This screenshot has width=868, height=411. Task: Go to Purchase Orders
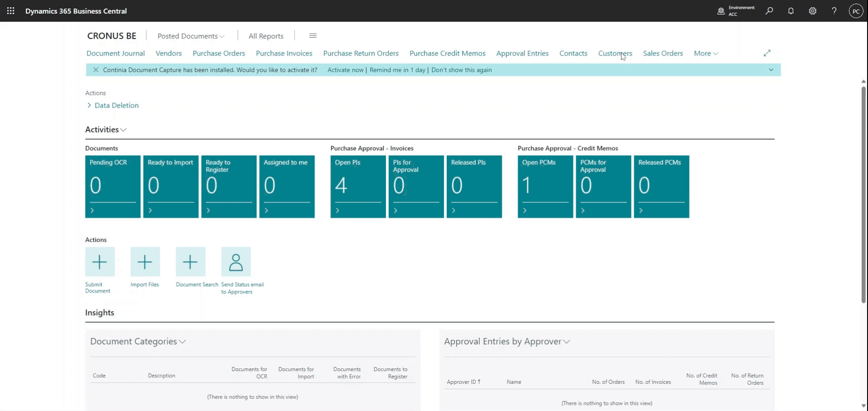pyautogui.click(x=219, y=53)
